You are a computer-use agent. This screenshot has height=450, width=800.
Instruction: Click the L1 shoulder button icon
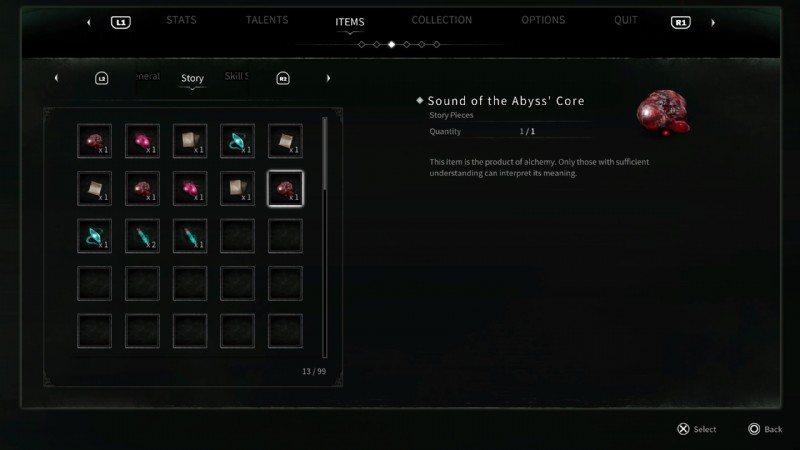tap(121, 22)
